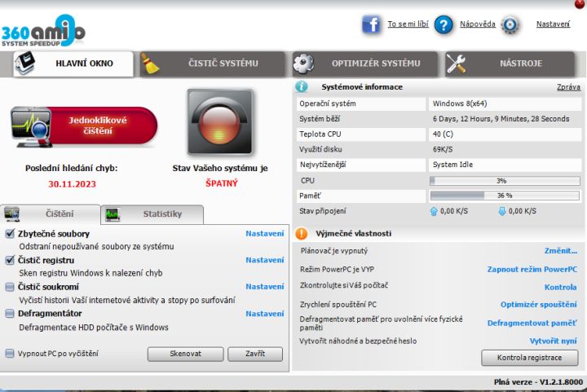The image size is (587, 392).
Task: Enable Defragmentátor checkbox
Action: pyautogui.click(x=10, y=314)
